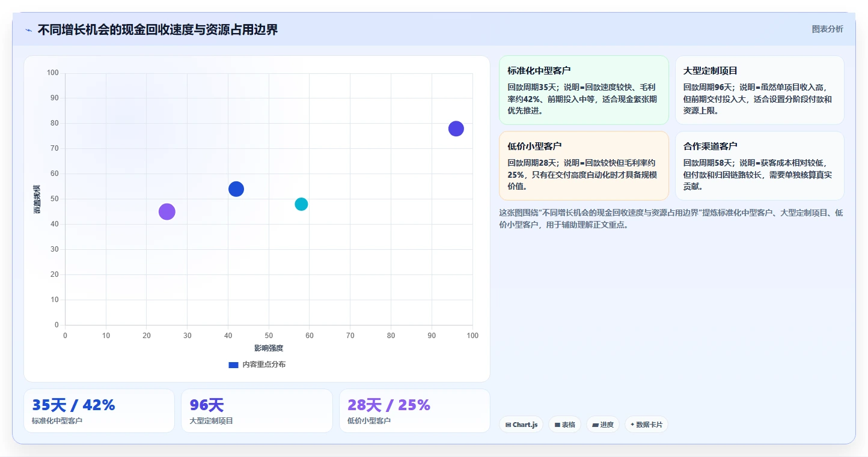The image size is (868, 457).
Task: Click the 低价小型客户 label under 28天 / 25%
Action: [x=369, y=421]
